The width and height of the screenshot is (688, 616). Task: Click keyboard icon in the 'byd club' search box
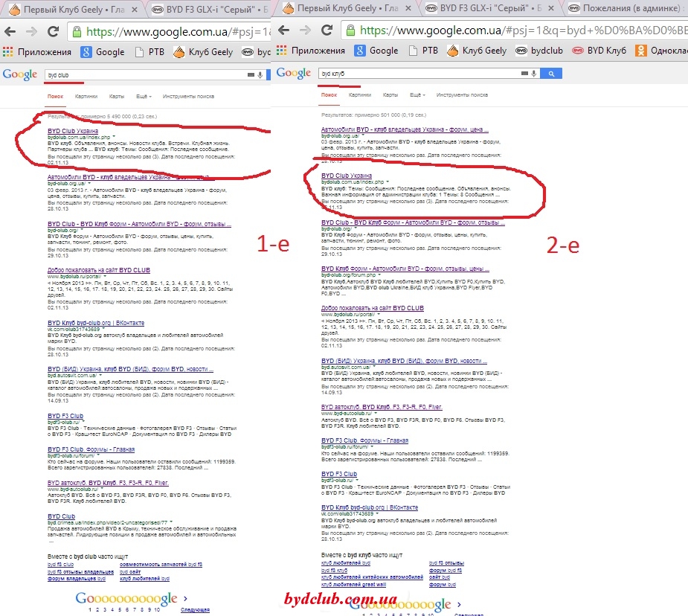coord(251,75)
